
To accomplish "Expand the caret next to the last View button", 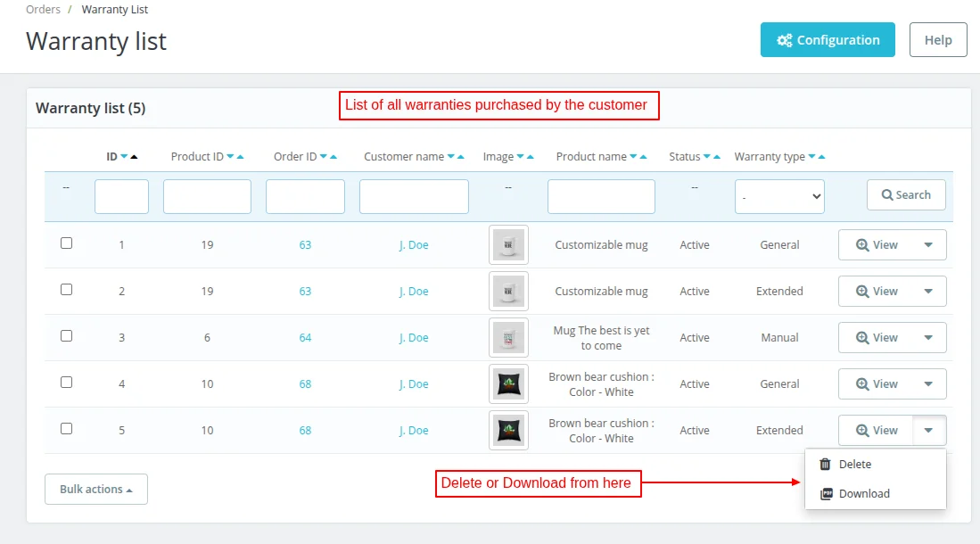I will coord(930,430).
